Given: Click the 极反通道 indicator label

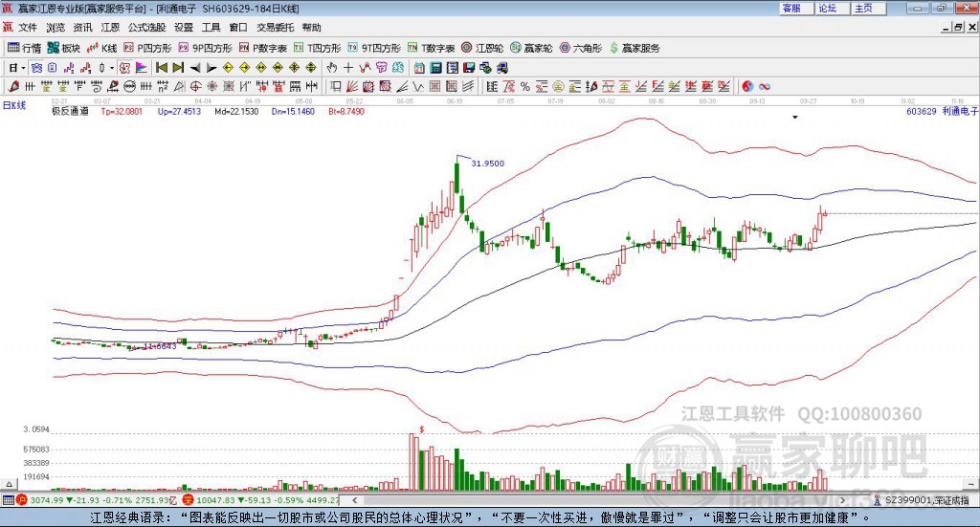Looking at the screenshot, I should click(x=70, y=111).
